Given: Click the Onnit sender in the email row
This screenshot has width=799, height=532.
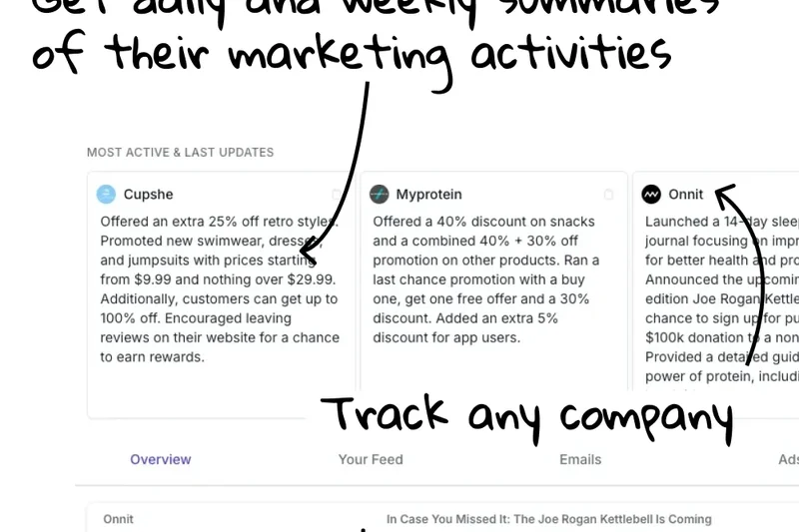Looking at the screenshot, I should (118, 519).
